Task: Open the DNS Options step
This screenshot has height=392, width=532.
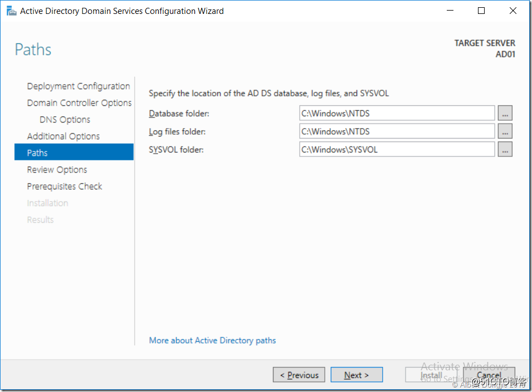Action: pos(65,119)
